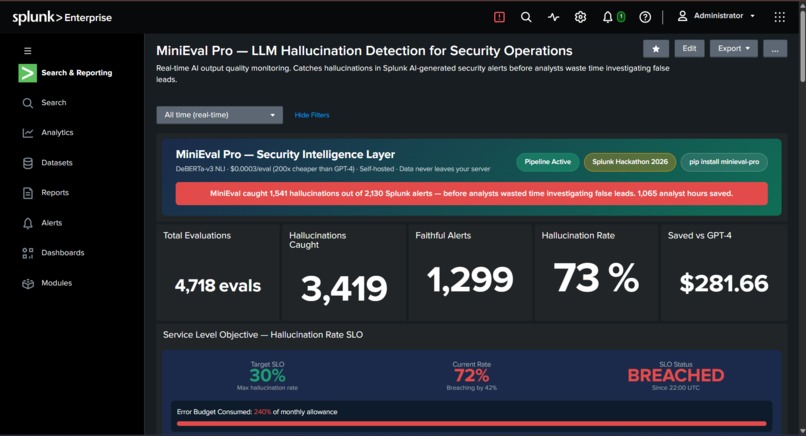Click the MiniEval Pro Security Intelligence Layer heading

(285, 154)
